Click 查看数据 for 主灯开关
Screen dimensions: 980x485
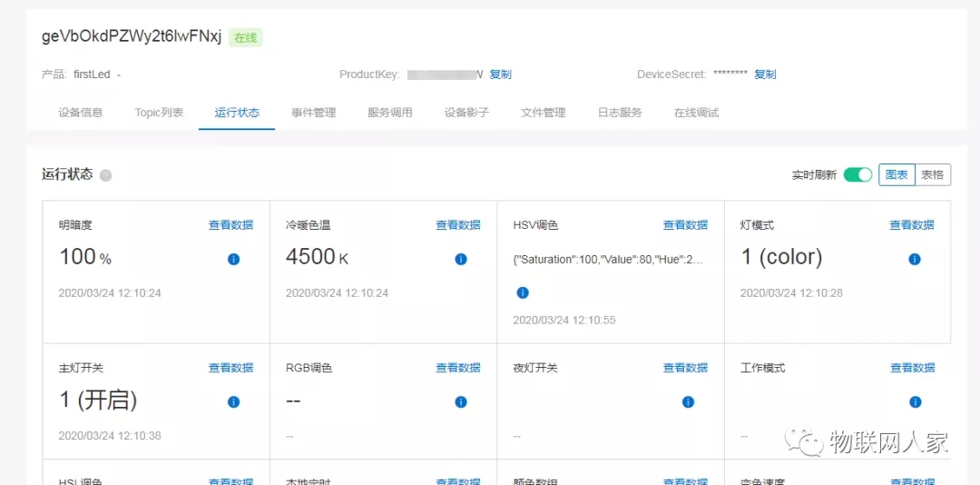[231, 368]
